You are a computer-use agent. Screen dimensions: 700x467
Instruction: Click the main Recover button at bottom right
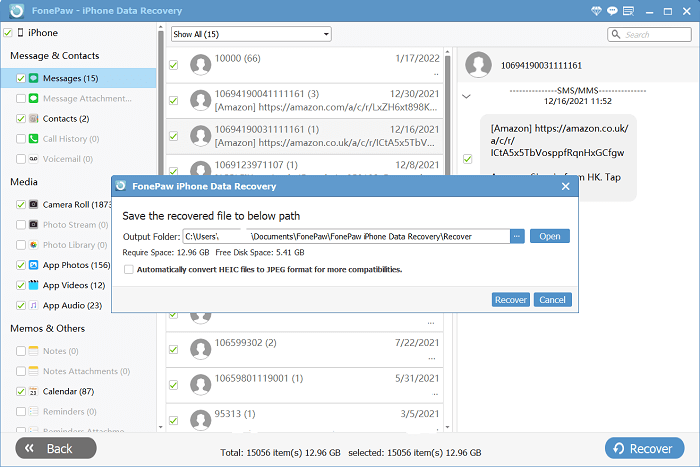coord(644,448)
